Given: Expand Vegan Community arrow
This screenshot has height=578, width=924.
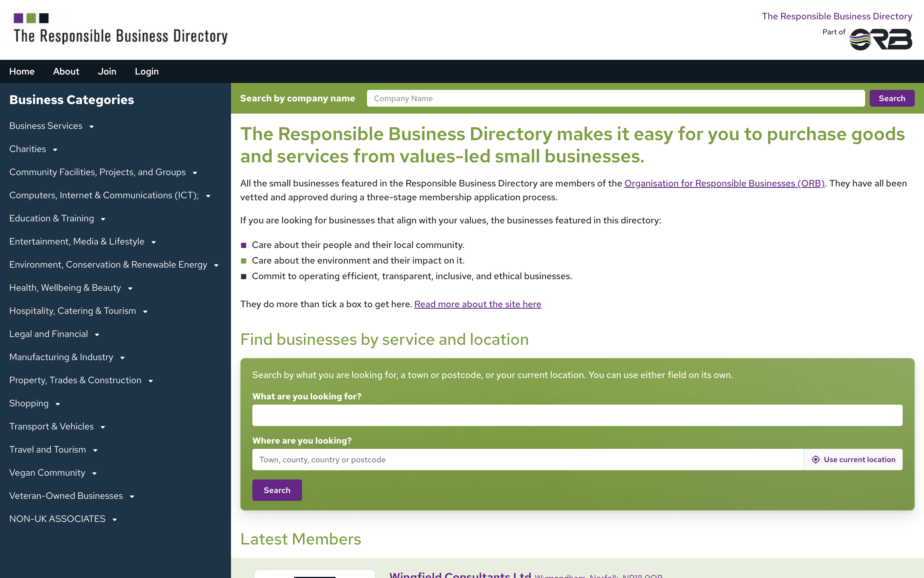Looking at the screenshot, I should click(x=94, y=474).
